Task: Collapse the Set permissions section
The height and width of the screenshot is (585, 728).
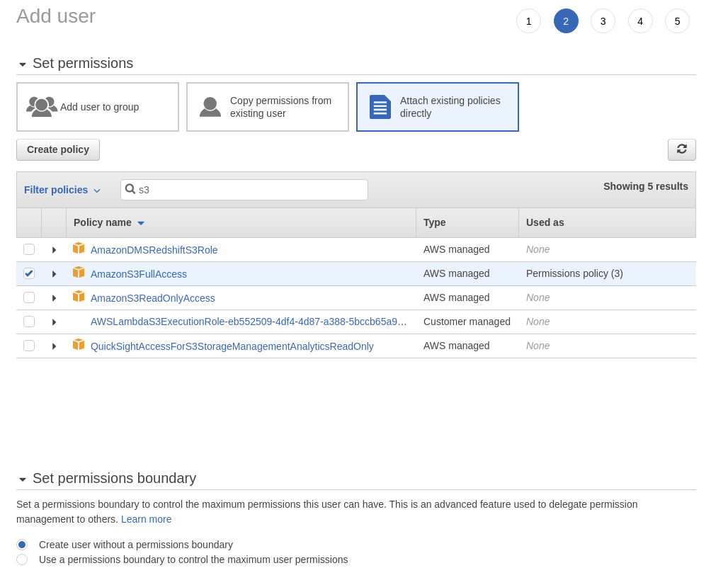Action: [22, 64]
